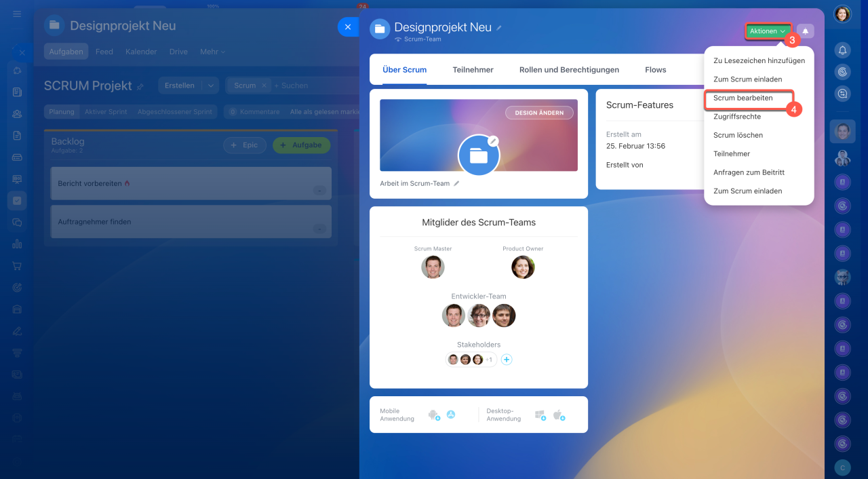Viewport: 868px width, 479px height.
Task: Click the green Aufgabe button
Action: tap(302, 145)
